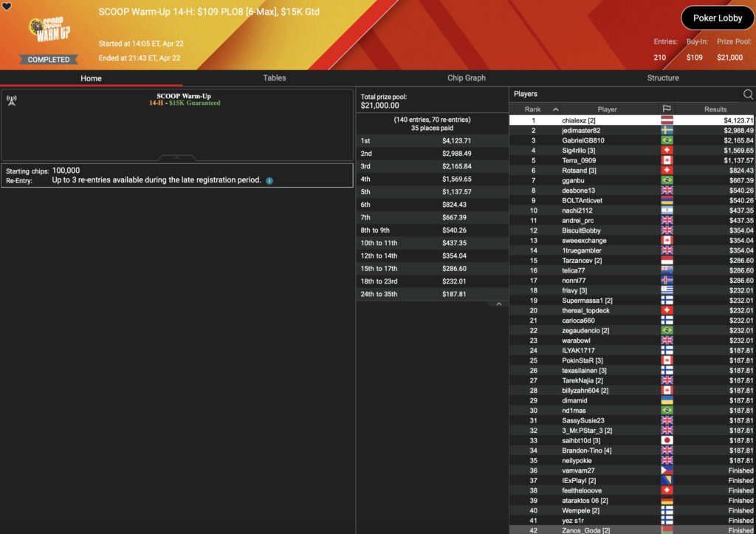Open the Players search magnifier

[748, 94]
